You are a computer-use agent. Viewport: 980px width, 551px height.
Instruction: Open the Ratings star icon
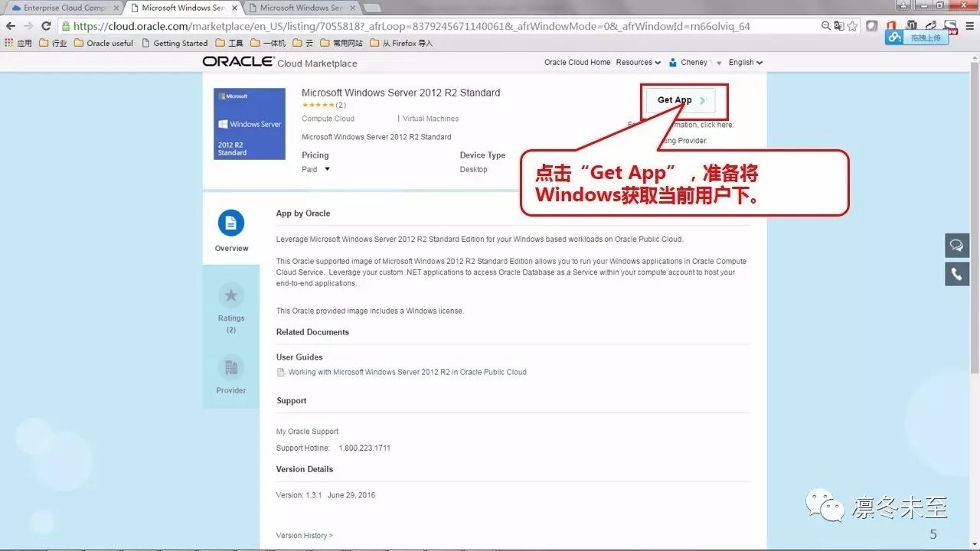pyautogui.click(x=231, y=295)
